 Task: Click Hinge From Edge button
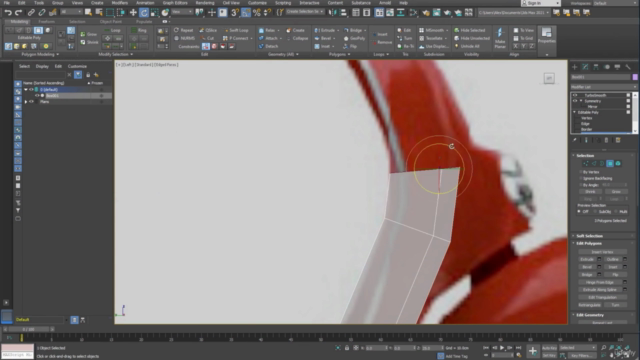(599, 282)
